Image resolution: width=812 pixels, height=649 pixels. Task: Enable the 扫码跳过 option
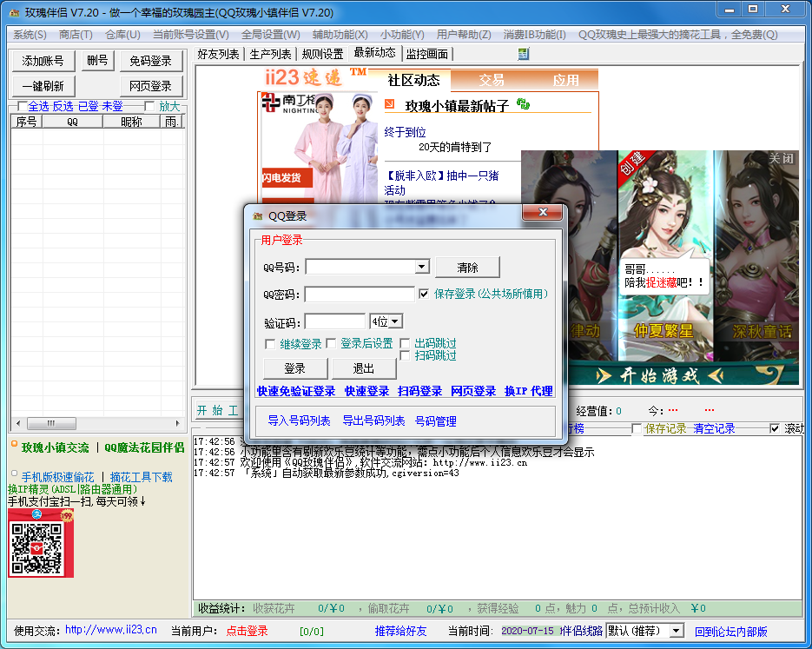point(405,355)
